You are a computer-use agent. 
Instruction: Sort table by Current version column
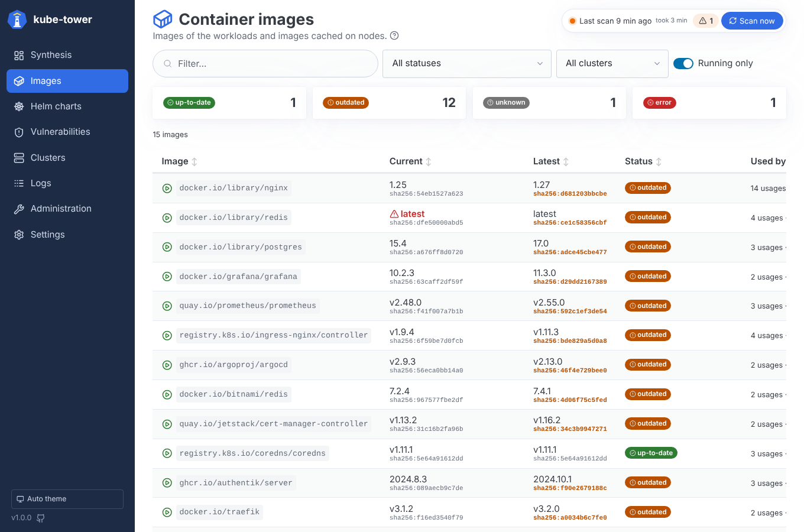tap(410, 161)
